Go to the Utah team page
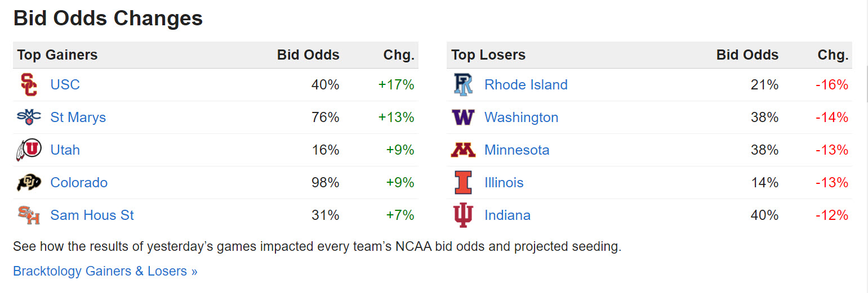The width and height of the screenshot is (868, 293). click(65, 150)
